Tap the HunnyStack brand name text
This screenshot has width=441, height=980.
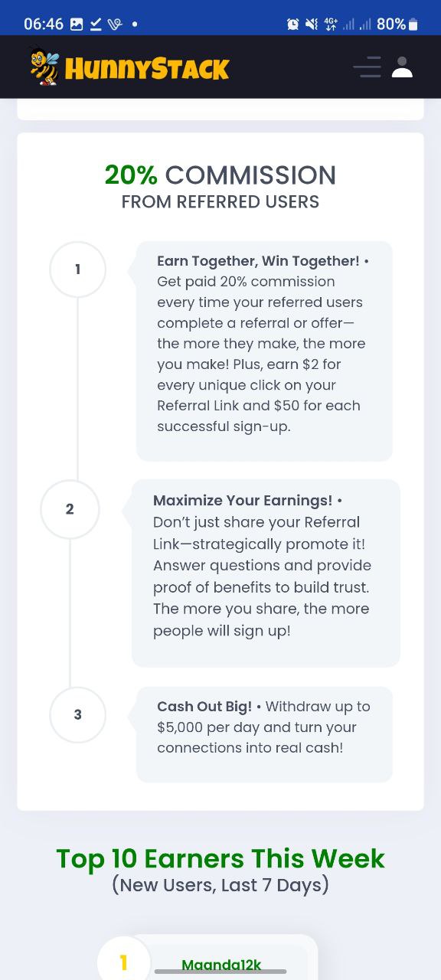coord(147,69)
